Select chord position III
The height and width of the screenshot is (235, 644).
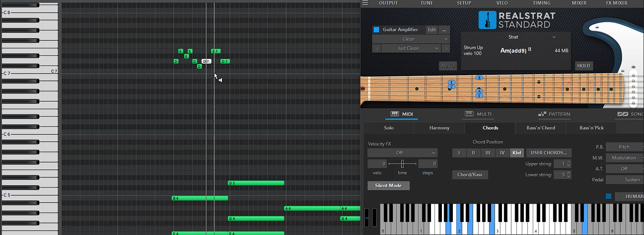488,153
